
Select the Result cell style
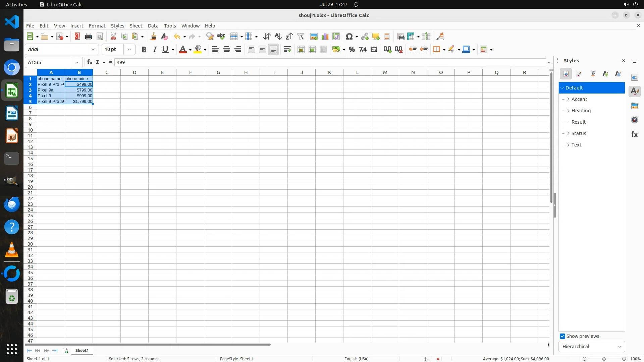point(579,122)
